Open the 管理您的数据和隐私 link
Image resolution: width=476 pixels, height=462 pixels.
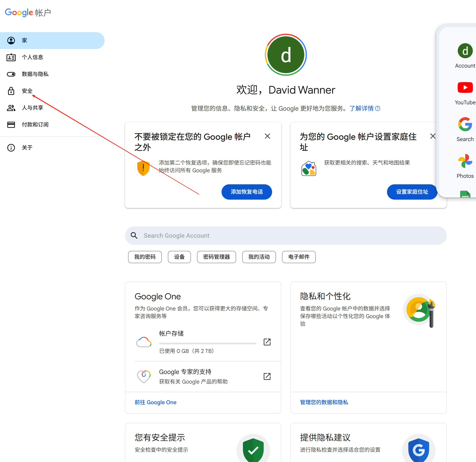coord(324,402)
